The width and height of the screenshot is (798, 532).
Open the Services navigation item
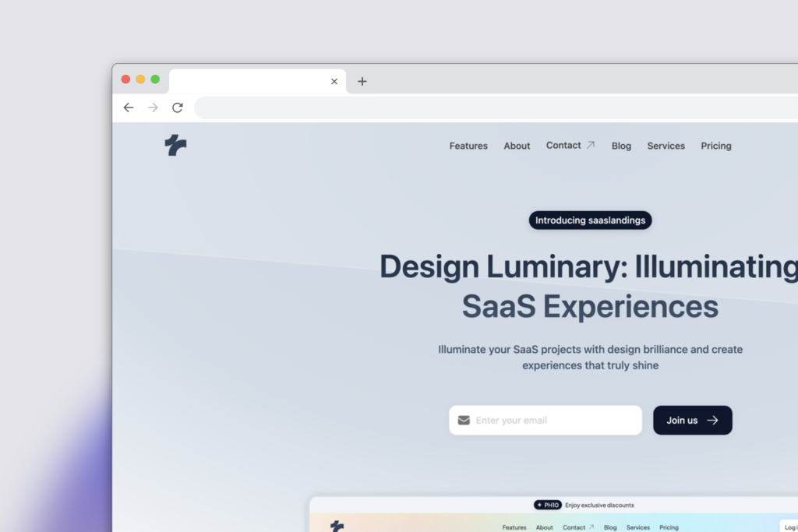point(666,146)
